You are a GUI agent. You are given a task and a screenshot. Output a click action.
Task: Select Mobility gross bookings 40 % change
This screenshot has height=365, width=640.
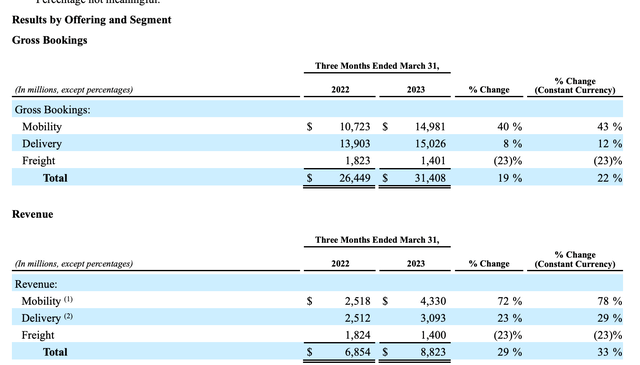click(x=509, y=127)
